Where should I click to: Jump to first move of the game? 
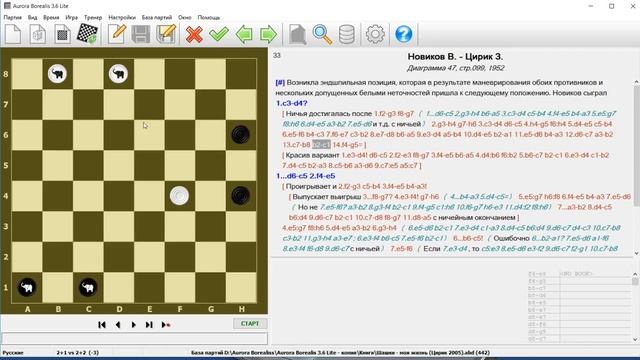coord(102,324)
